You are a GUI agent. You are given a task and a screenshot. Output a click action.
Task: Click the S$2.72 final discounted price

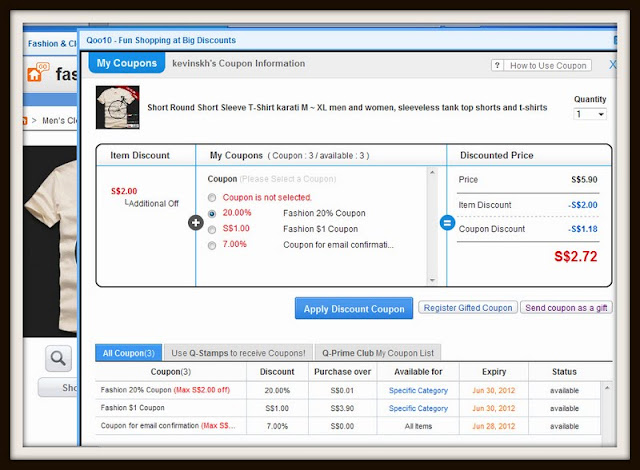click(x=576, y=256)
